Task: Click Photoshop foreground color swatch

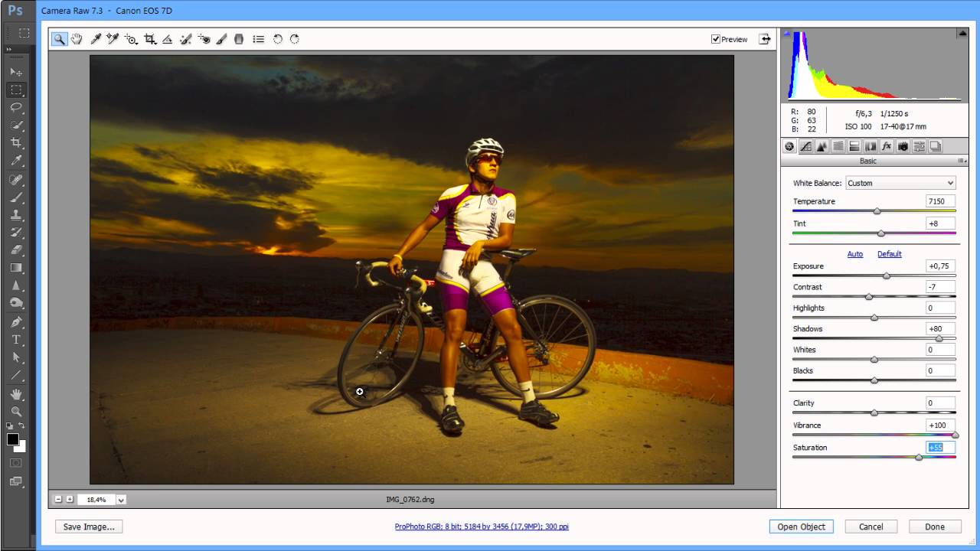Action: (13, 439)
